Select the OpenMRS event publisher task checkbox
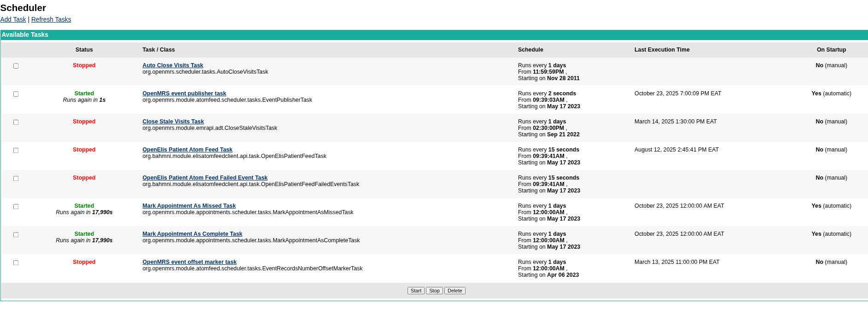 click(16, 94)
